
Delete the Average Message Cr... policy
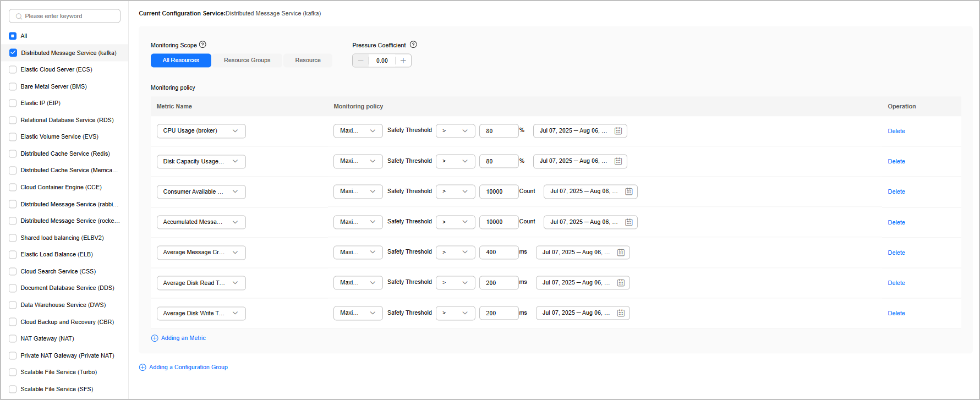click(x=896, y=253)
